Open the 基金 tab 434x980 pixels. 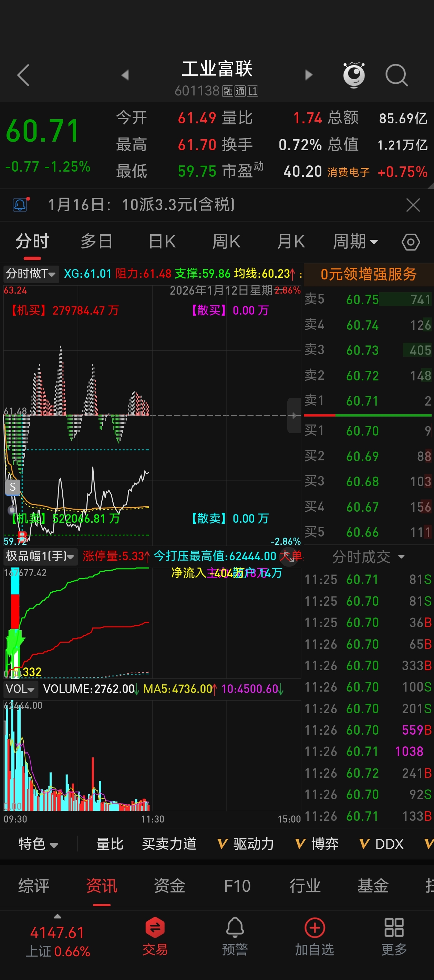[x=373, y=886]
